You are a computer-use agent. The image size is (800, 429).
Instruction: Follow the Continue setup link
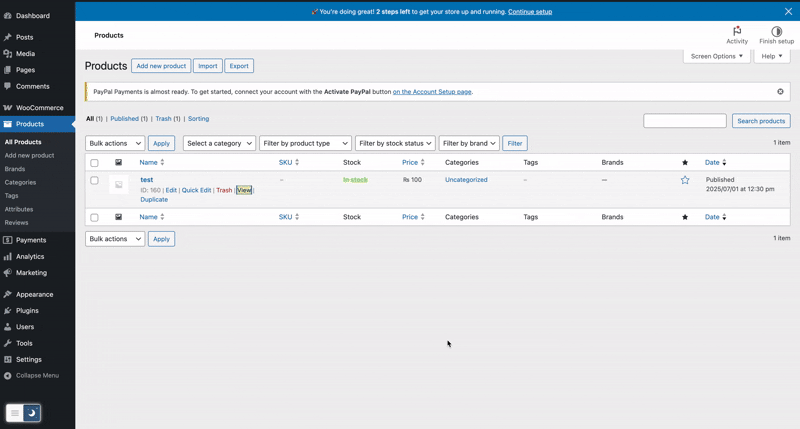tap(529, 12)
